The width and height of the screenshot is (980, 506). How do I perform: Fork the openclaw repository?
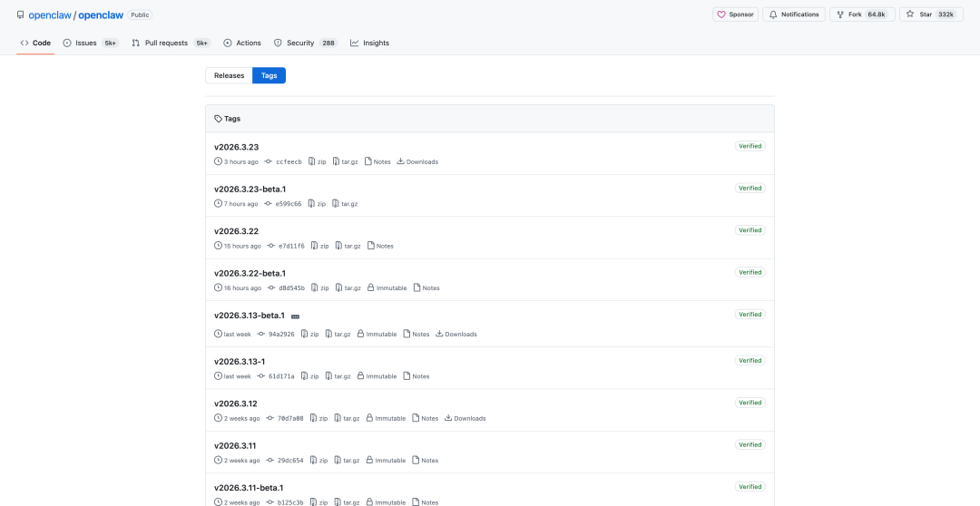(862, 15)
